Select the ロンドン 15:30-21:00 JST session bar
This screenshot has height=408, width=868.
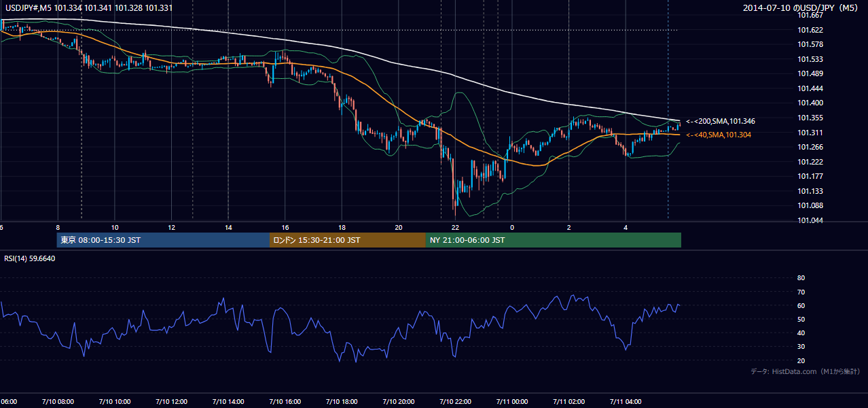coord(348,240)
